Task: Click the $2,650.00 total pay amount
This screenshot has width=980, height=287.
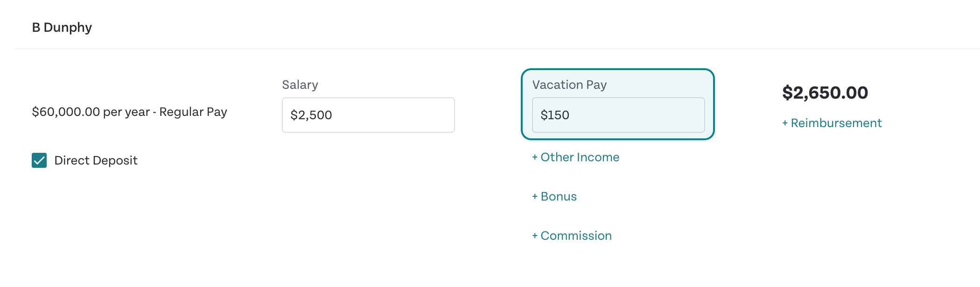Action: click(825, 93)
